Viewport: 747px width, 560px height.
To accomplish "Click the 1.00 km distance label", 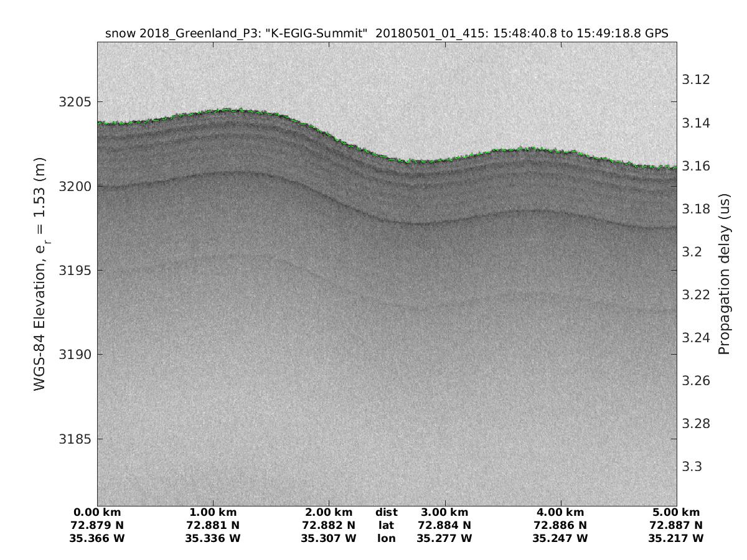I will pos(213,513).
